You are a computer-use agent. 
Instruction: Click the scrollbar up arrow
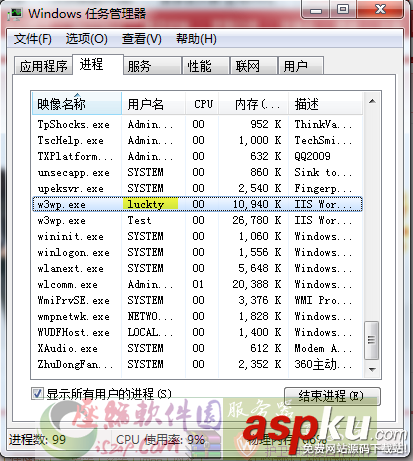click(372, 101)
